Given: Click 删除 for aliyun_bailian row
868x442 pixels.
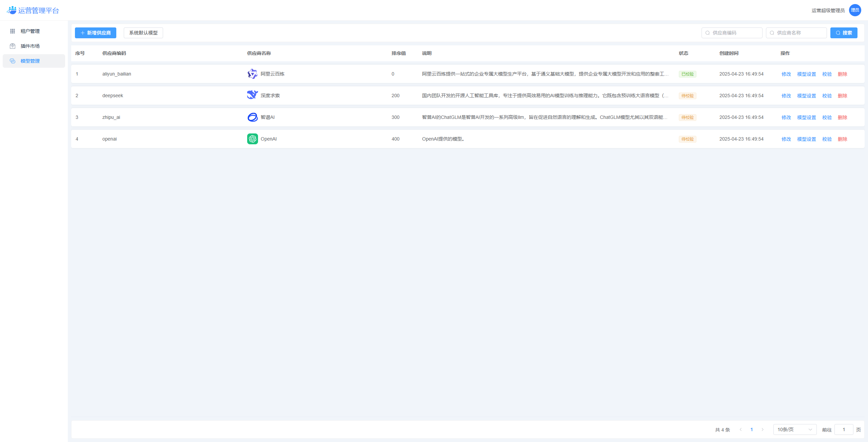Looking at the screenshot, I should [x=843, y=74].
